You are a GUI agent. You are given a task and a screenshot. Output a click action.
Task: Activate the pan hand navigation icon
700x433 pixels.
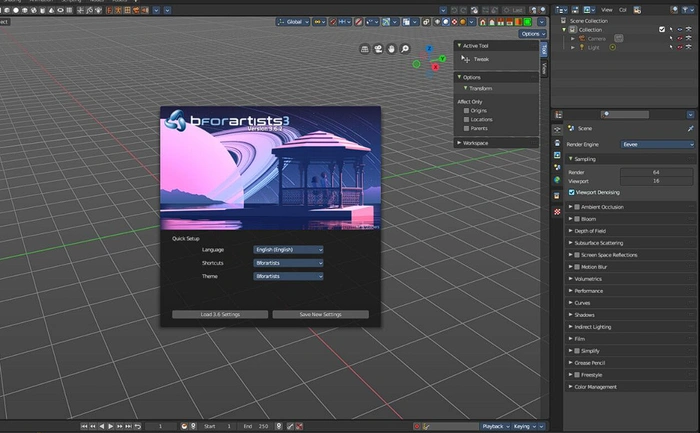(391, 49)
